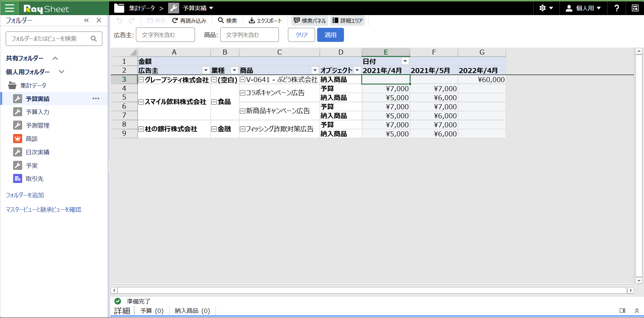Collapse フィッシング詐欺対策広告 product group
Viewport: 644px width, 318px height.
click(x=242, y=129)
